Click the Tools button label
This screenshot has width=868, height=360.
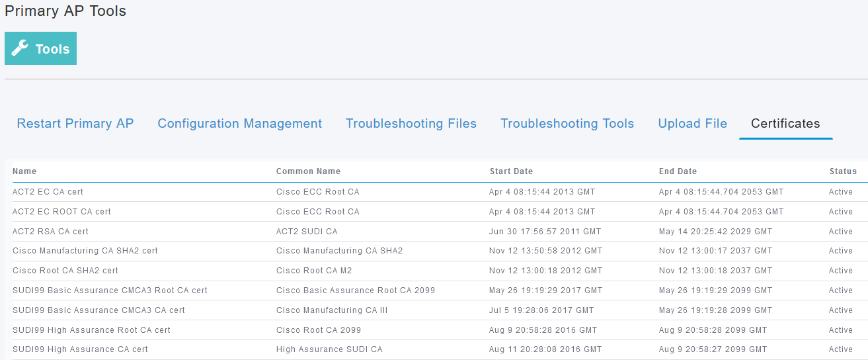(52, 49)
